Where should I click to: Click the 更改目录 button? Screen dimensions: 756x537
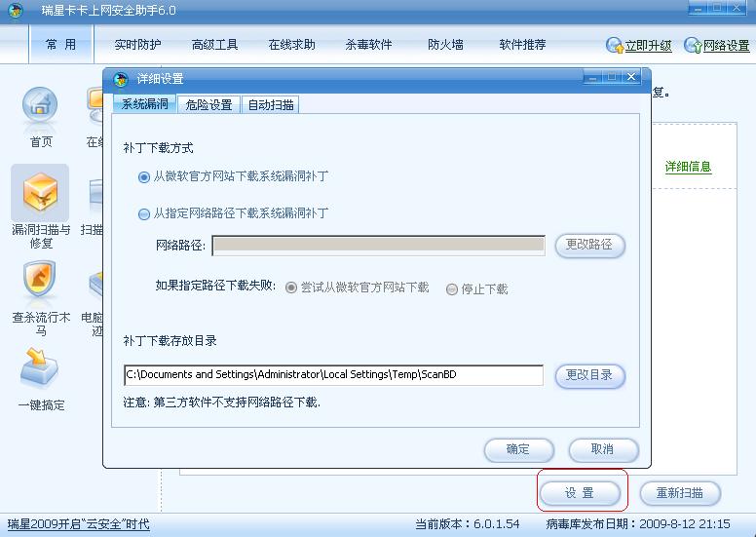[x=589, y=375]
